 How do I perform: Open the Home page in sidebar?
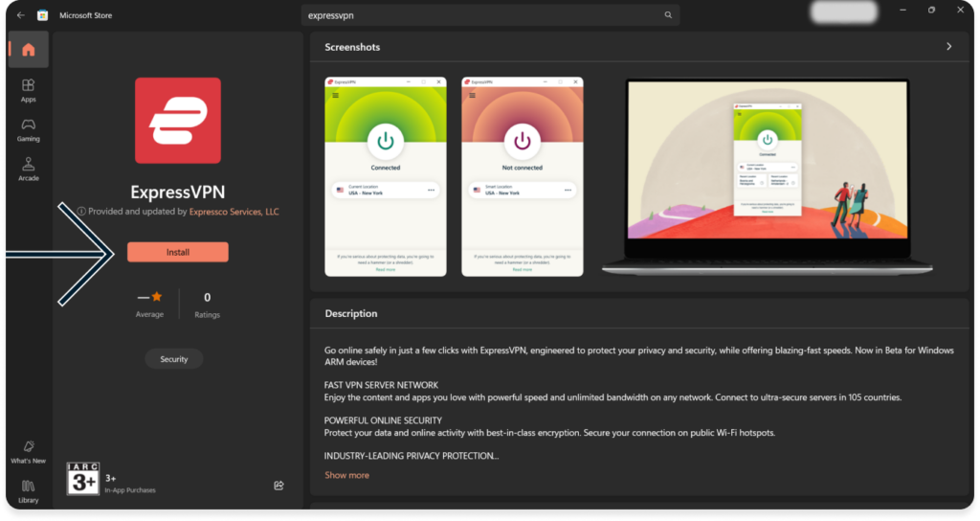[x=29, y=50]
